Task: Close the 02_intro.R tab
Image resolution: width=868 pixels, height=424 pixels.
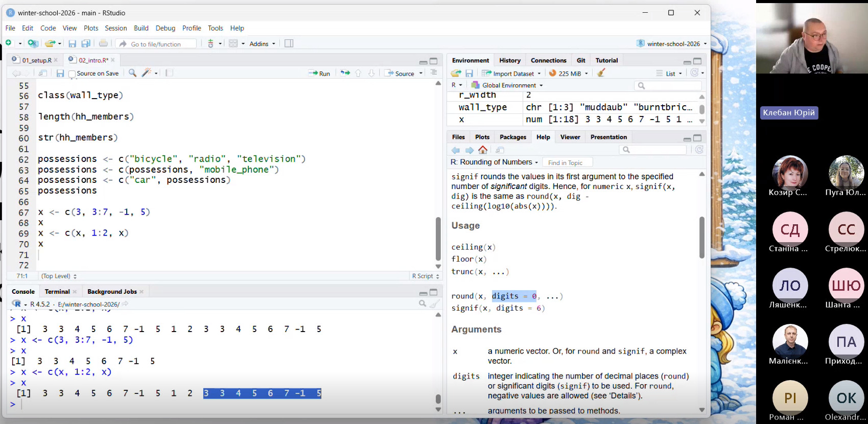Action: tap(113, 60)
